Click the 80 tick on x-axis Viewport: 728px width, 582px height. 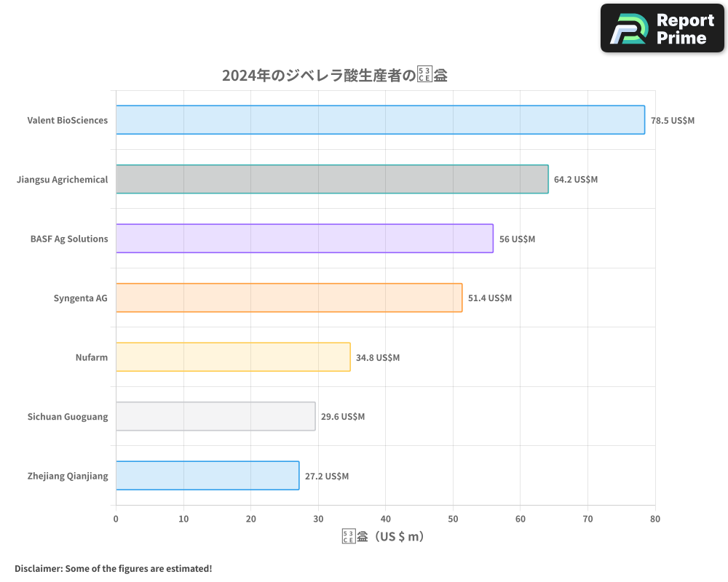[655, 519]
